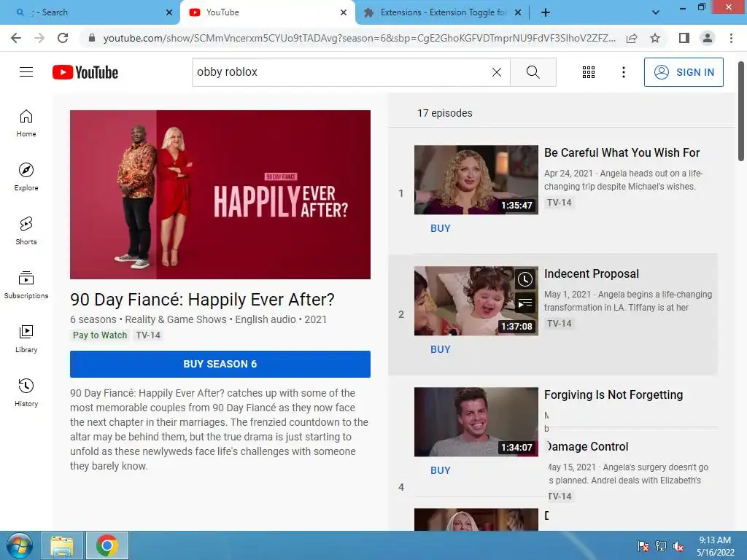The height and width of the screenshot is (560, 747).
Task: Reload the page
Action: tap(63, 38)
